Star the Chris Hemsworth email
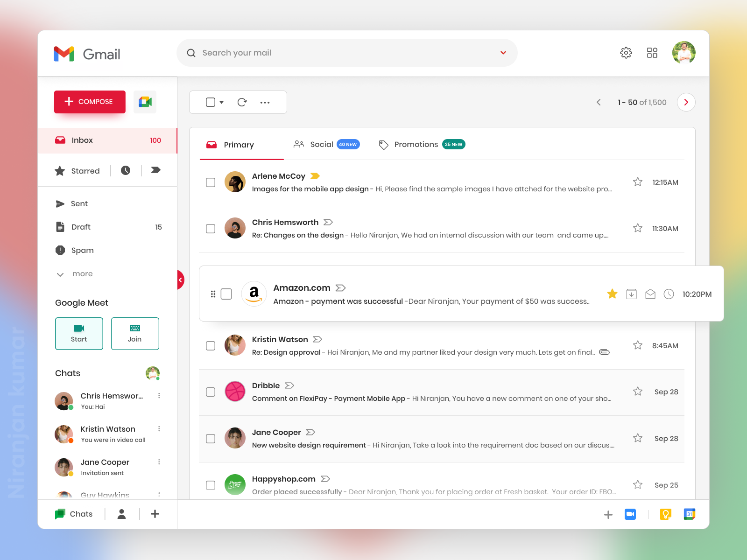747x560 pixels. tap(638, 228)
